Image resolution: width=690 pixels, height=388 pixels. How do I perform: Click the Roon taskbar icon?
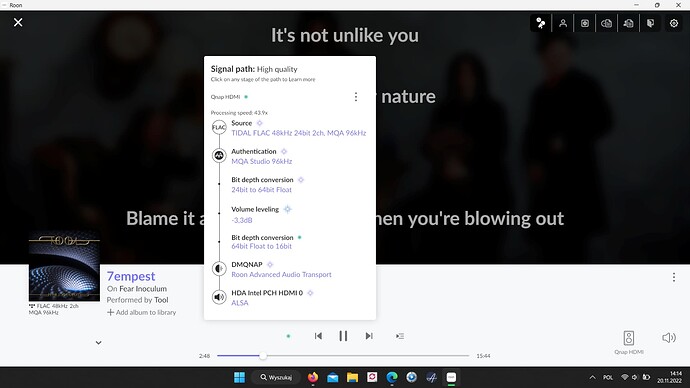tap(451, 377)
